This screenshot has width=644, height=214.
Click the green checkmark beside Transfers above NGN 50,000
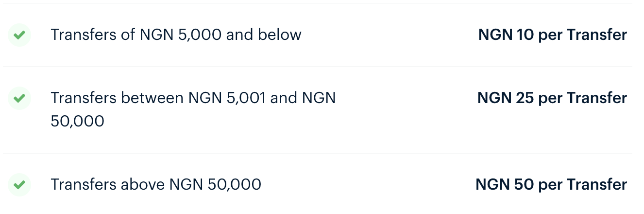click(x=19, y=185)
